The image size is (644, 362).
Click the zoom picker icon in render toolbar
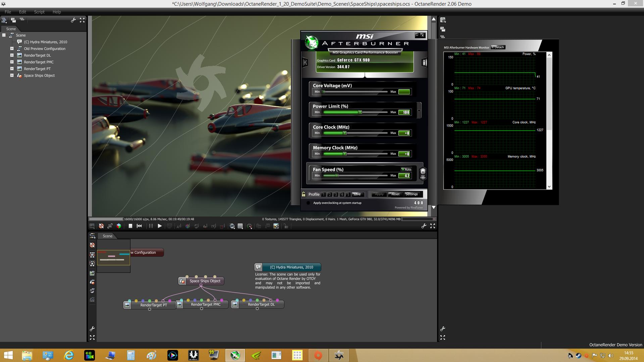232,226
